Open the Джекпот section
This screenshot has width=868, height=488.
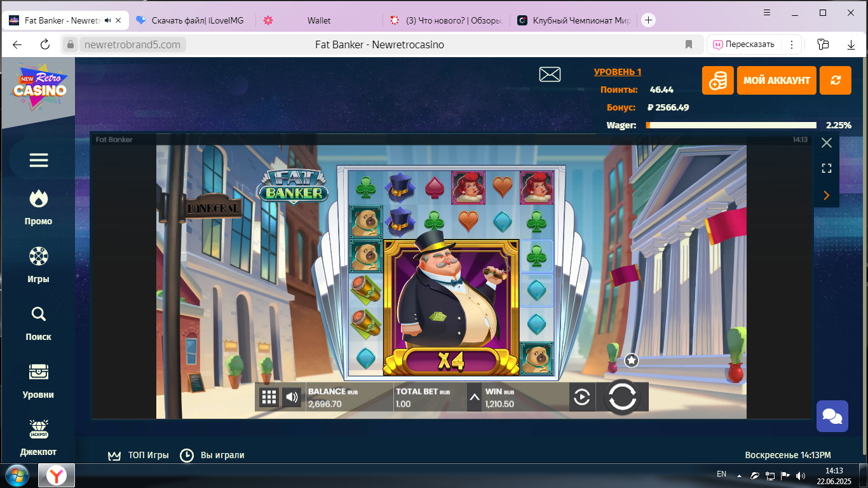39,438
